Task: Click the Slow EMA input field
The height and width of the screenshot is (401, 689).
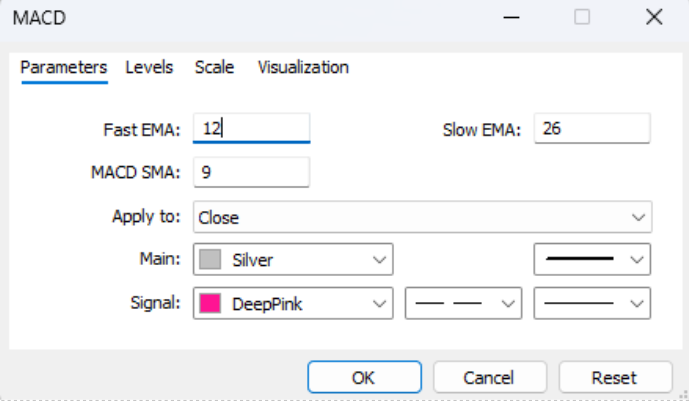Action: 592,128
